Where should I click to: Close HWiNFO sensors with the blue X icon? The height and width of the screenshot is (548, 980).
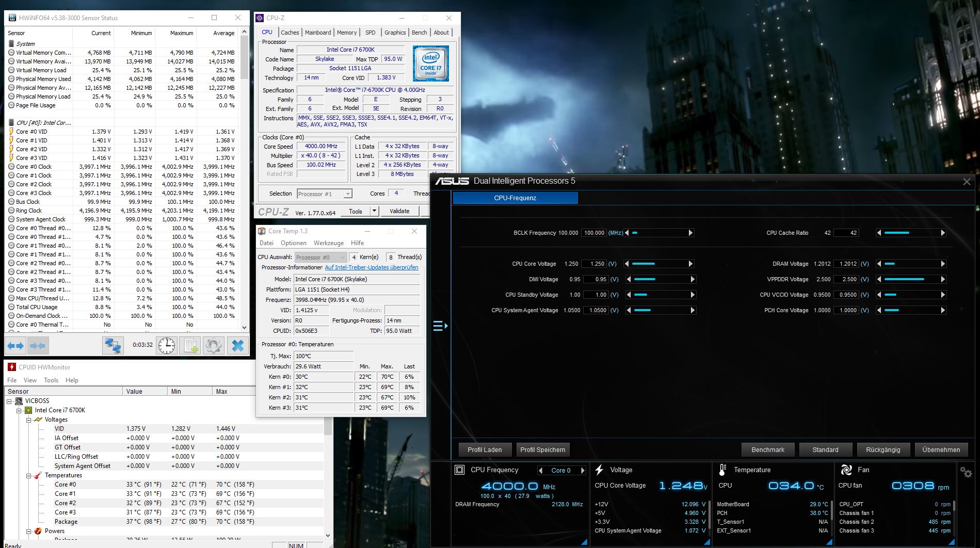(238, 345)
